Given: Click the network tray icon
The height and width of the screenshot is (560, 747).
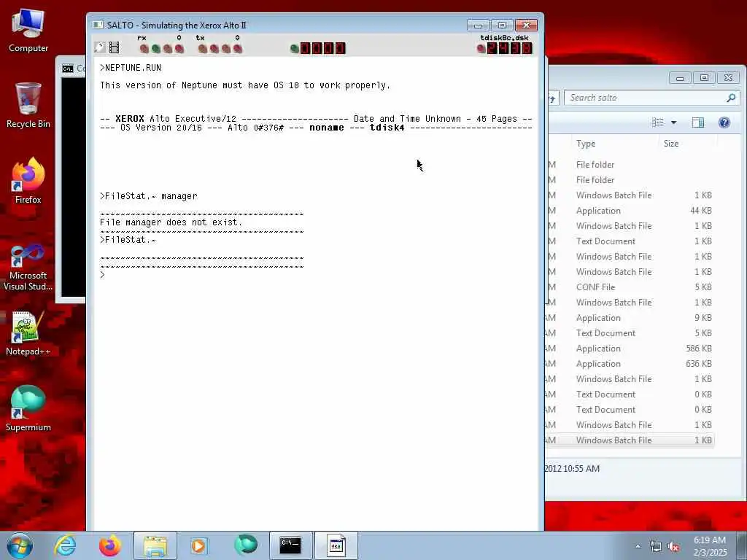Looking at the screenshot, I should click(656, 547).
